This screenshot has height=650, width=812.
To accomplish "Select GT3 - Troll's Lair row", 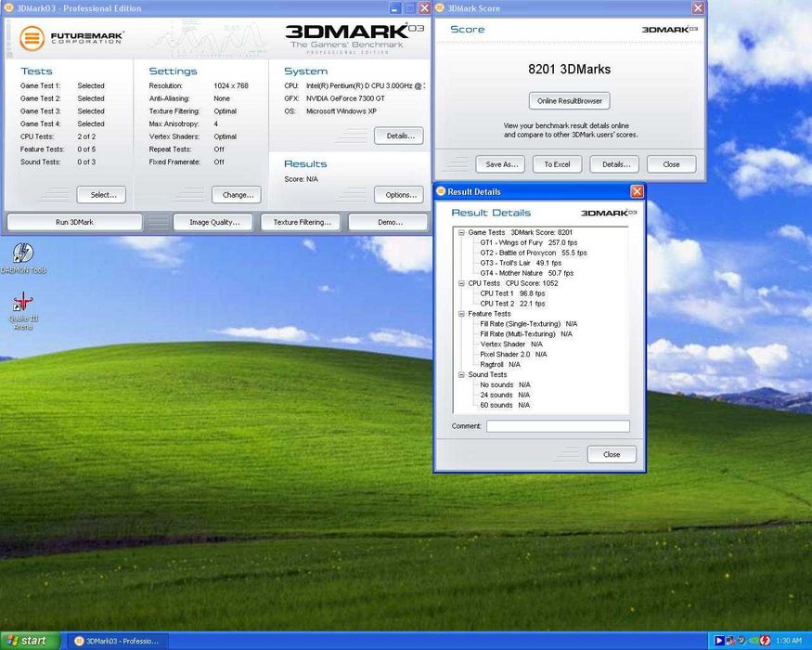I will (x=521, y=263).
